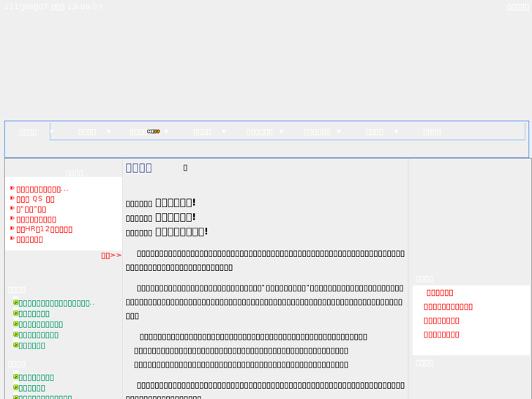The height and width of the screenshot is (399, 532).
Task: Click the orange NEW badge in the navigation bar
Action: point(154,132)
